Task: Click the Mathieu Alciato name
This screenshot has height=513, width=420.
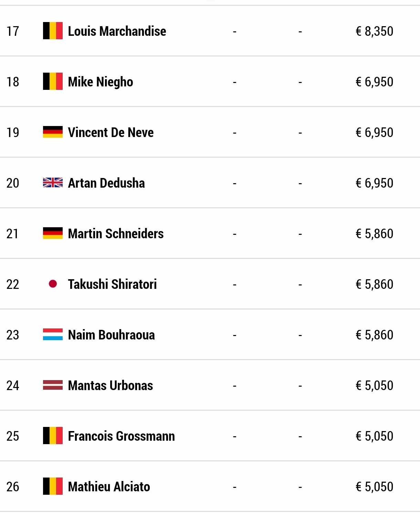Action: pos(109,487)
